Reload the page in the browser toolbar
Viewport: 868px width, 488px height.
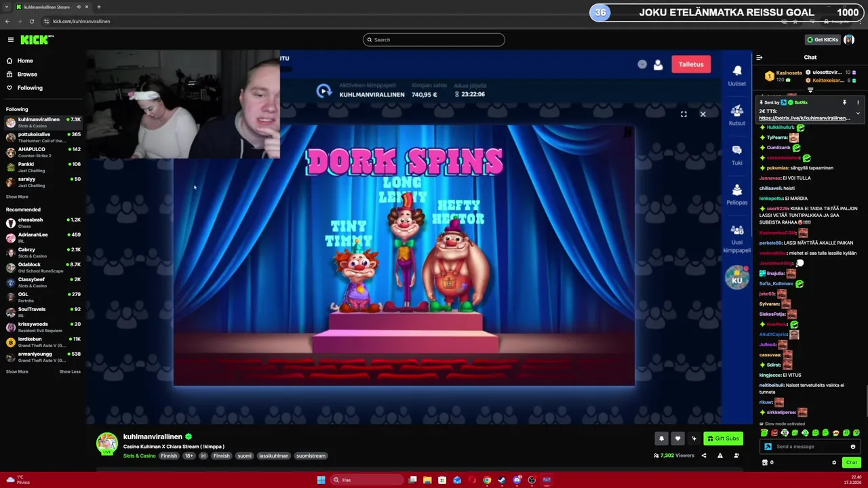coord(32,21)
